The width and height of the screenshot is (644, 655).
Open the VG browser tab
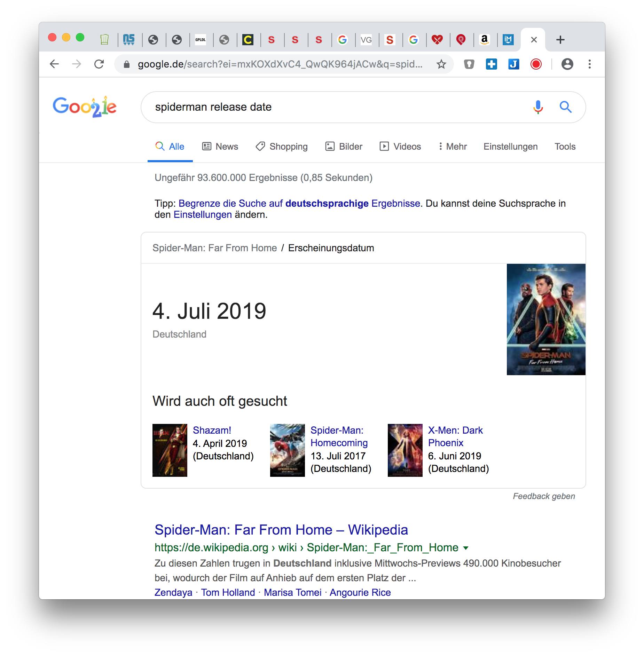click(x=366, y=40)
